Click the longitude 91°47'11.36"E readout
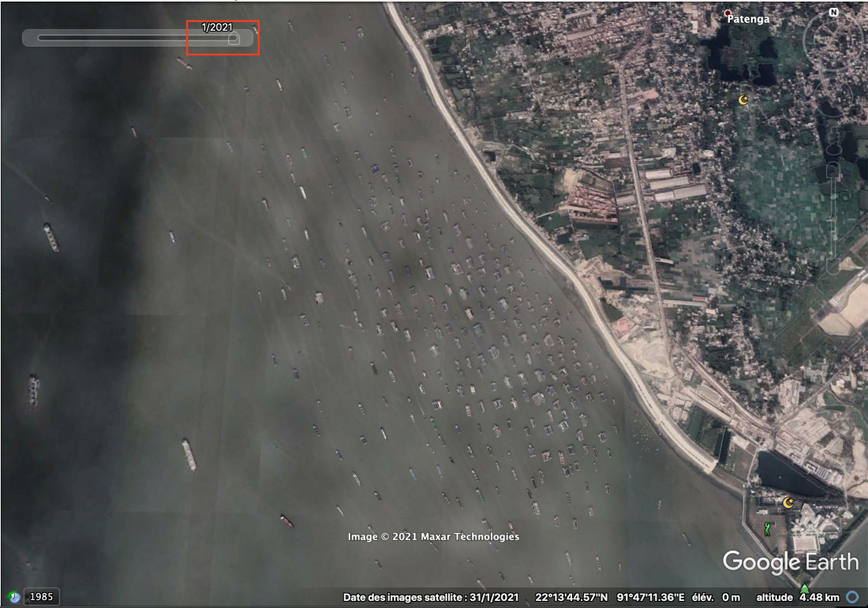 [650, 598]
